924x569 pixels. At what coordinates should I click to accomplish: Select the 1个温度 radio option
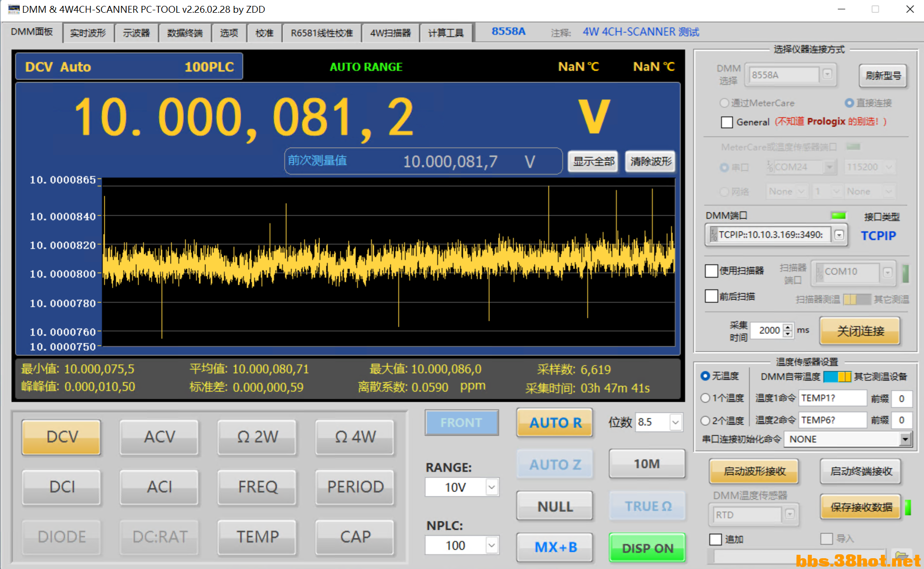[x=705, y=398]
